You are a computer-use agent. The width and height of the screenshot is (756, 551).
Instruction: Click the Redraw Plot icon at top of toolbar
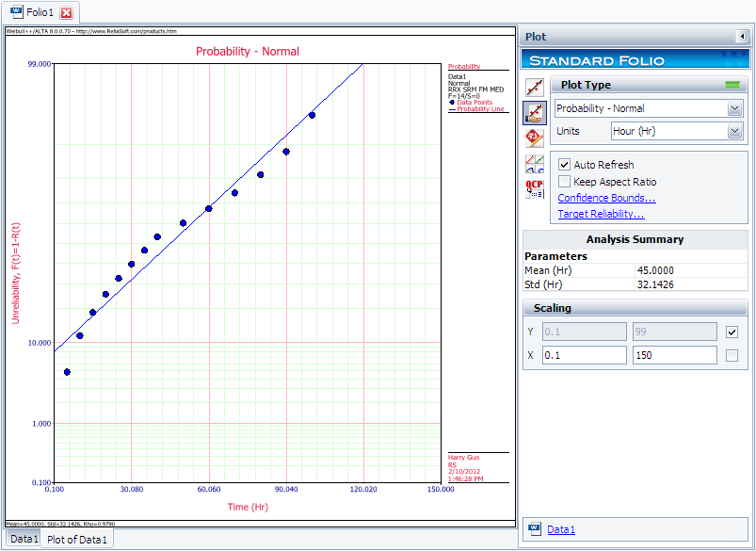coord(535,89)
